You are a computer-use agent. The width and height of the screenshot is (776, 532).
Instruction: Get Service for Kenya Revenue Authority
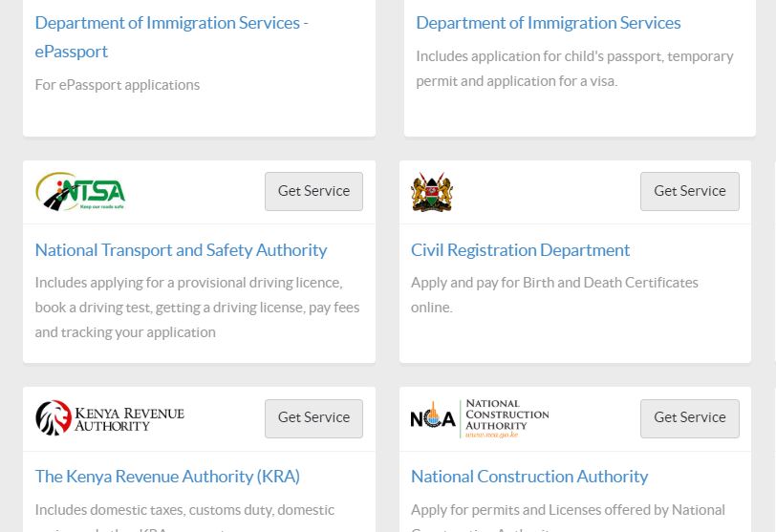[x=313, y=418]
